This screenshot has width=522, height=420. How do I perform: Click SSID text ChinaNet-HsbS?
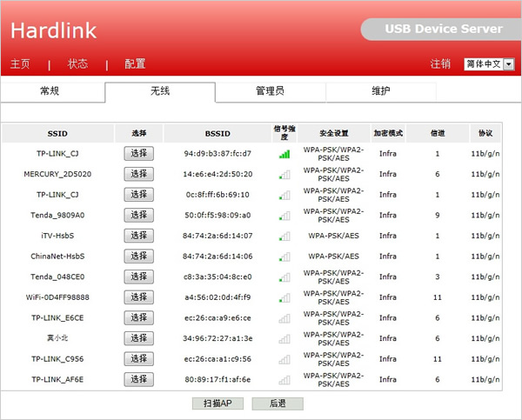point(57,257)
